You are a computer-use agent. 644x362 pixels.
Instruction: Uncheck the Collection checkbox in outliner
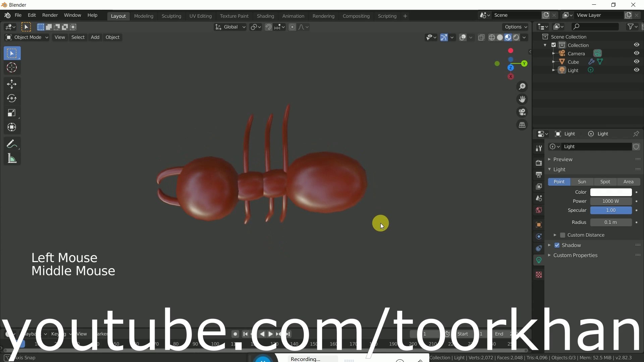tap(554, 45)
